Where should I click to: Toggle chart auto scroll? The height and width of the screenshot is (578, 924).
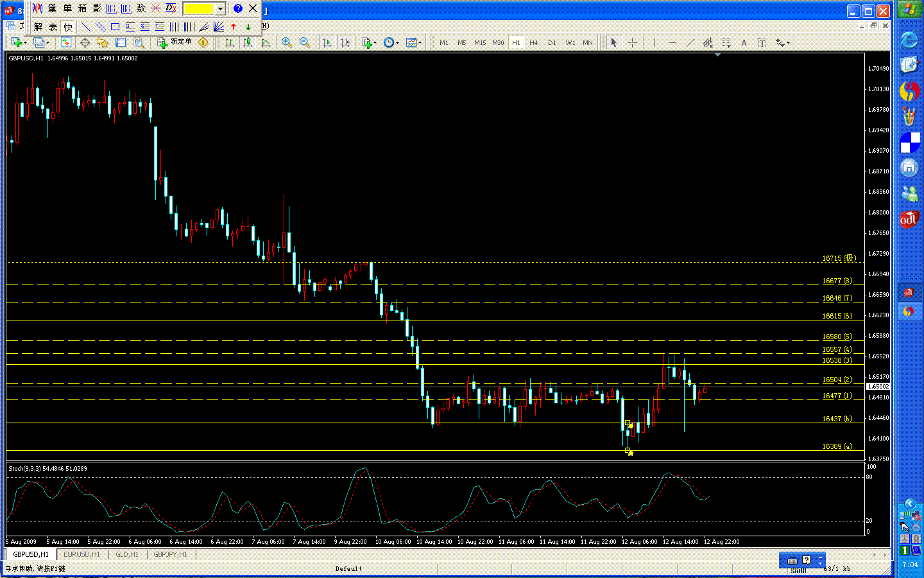pyautogui.click(x=327, y=42)
